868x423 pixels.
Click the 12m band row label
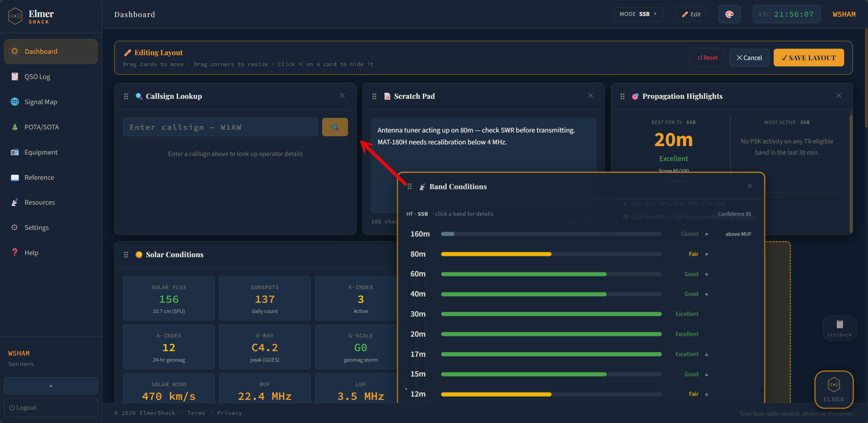pos(418,394)
